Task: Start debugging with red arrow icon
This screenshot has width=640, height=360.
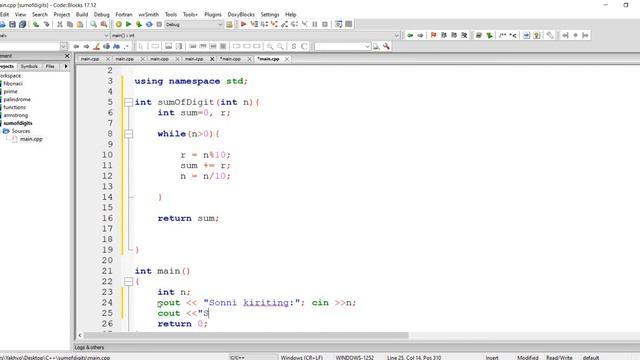Action: pos(243,24)
